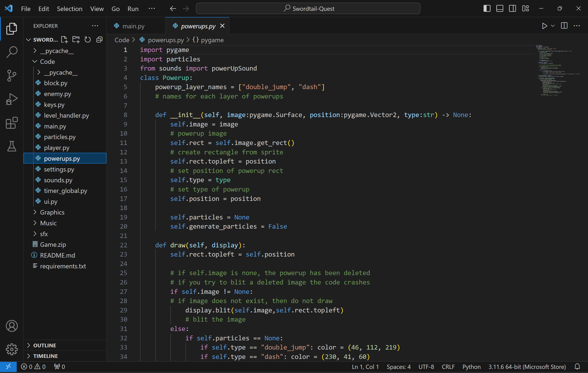Open the run options dropdown arrow
The width and height of the screenshot is (588, 373).
tap(553, 26)
